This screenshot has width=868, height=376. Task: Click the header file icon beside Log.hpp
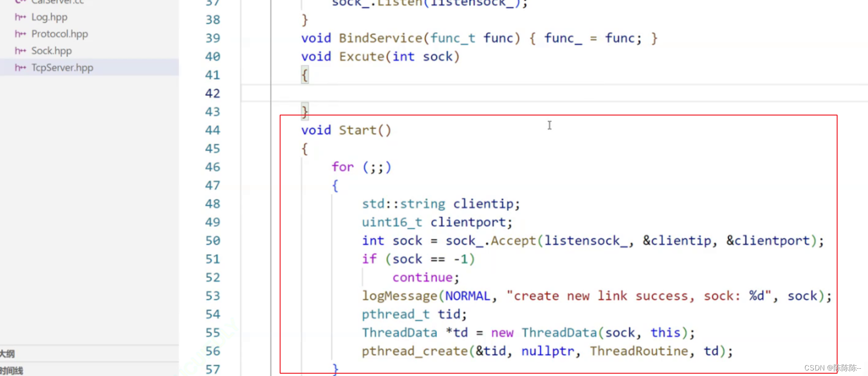20,17
